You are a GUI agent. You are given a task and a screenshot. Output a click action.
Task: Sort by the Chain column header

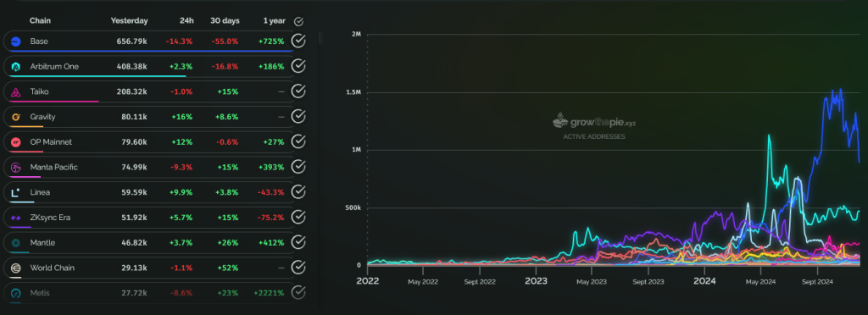pyautogui.click(x=41, y=21)
